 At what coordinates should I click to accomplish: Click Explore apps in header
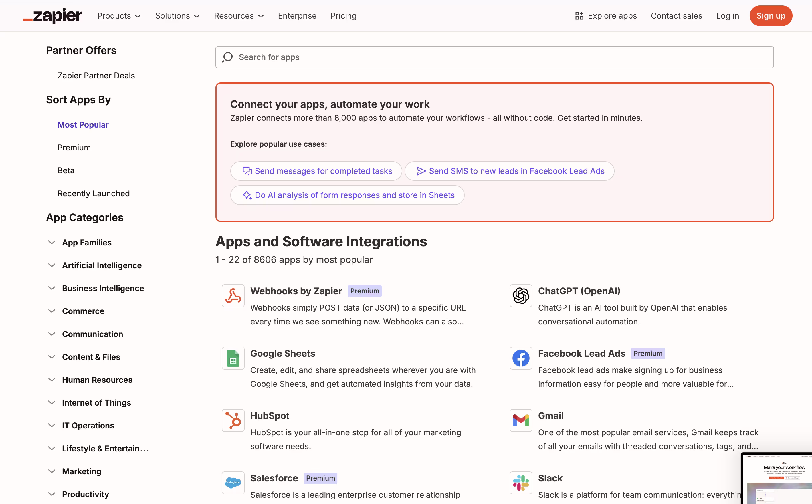606,16
